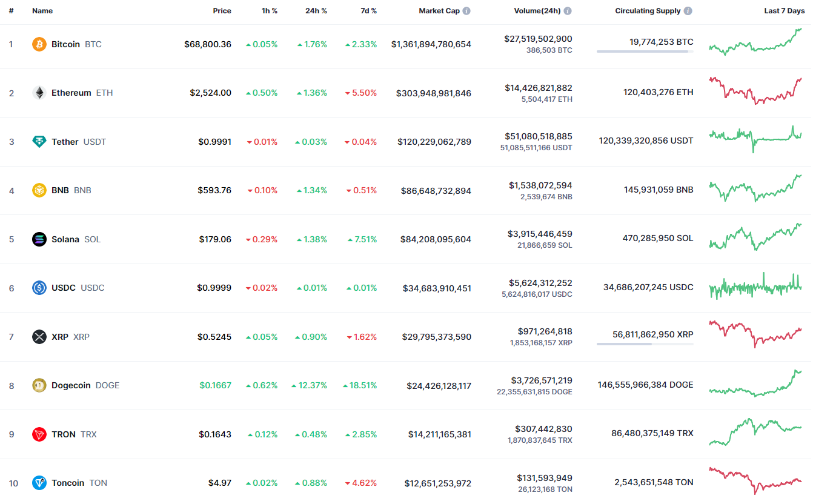Click the Toncoin logo icon
Screen dimensions: 813x504
(x=39, y=483)
